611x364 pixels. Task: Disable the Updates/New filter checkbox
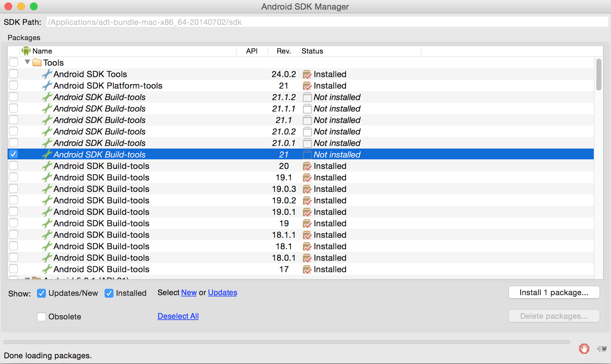(41, 293)
